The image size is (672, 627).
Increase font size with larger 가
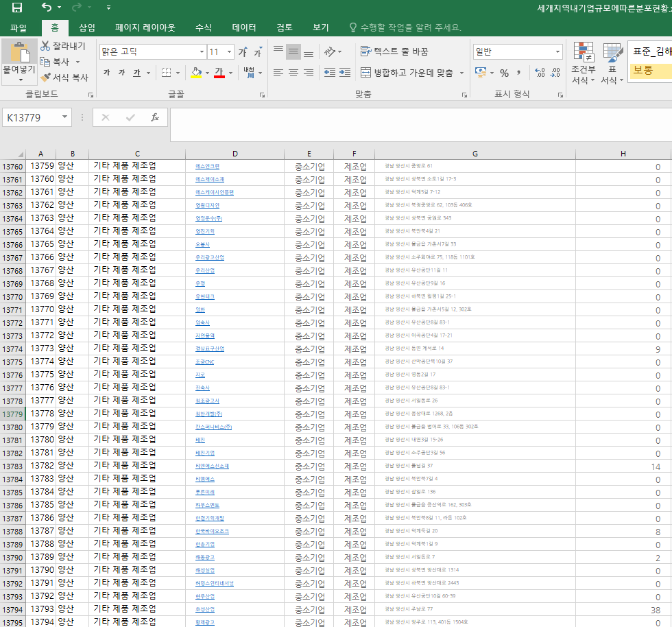tap(243, 52)
